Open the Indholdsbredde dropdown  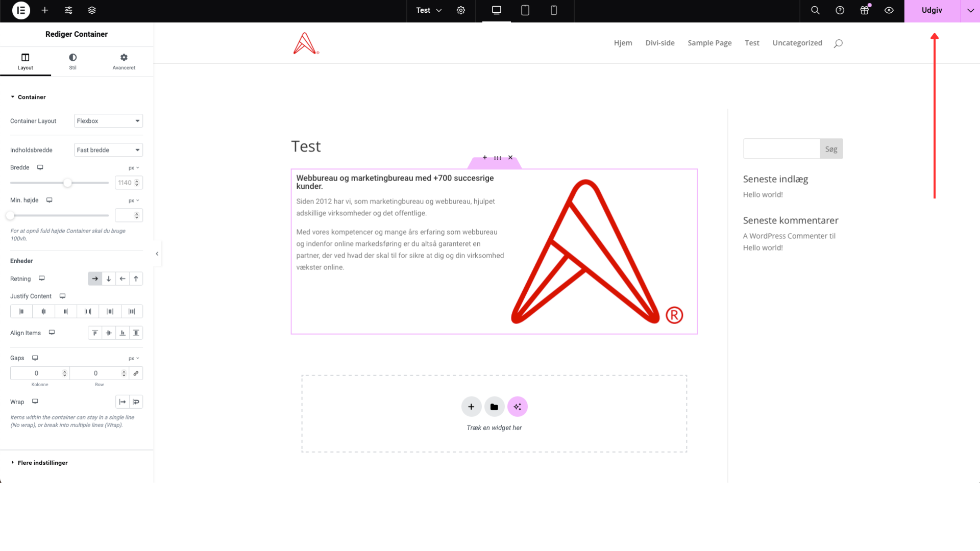[108, 150]
